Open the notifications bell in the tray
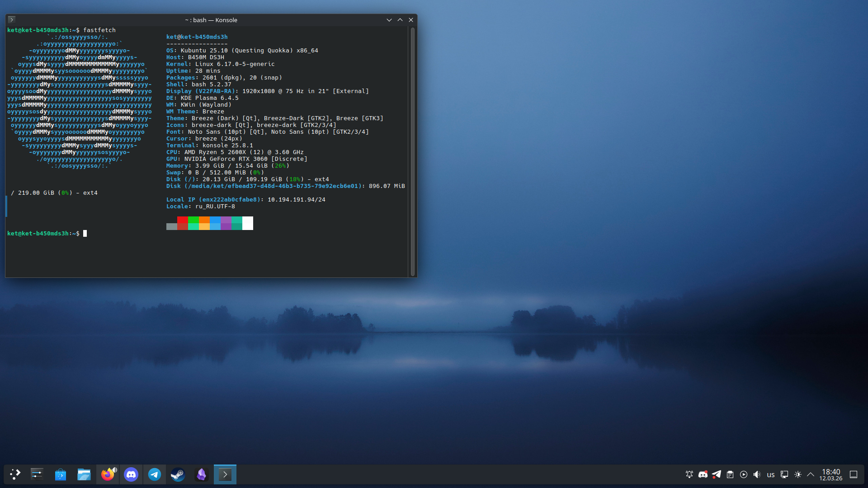Image resolution: width=868 pixels, height=488 pixels. 689,474
